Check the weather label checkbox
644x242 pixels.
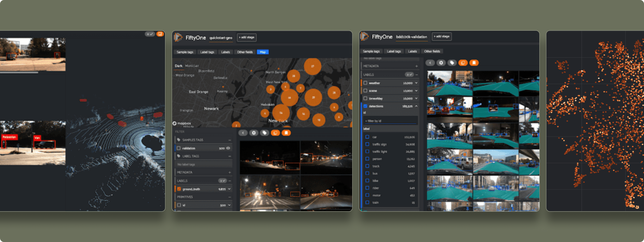[365, 83]
